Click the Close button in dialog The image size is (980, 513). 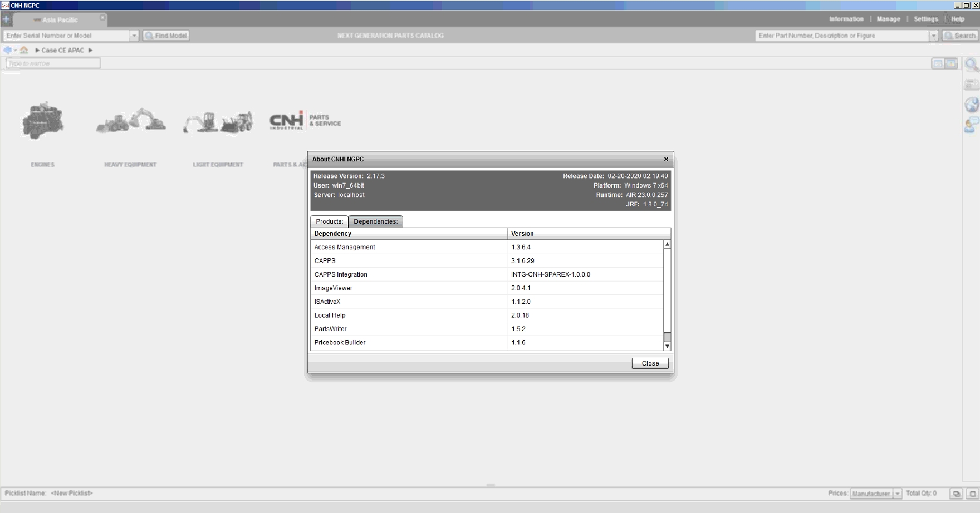click(x=650, y=363)
